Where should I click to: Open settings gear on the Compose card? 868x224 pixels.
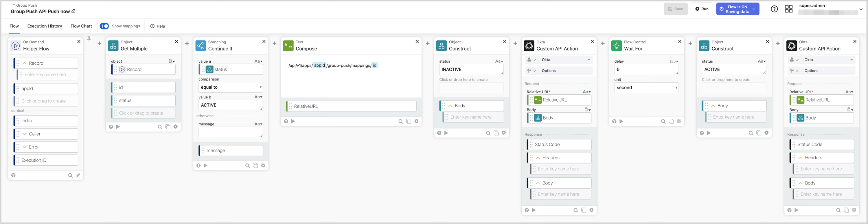point(416,121)
